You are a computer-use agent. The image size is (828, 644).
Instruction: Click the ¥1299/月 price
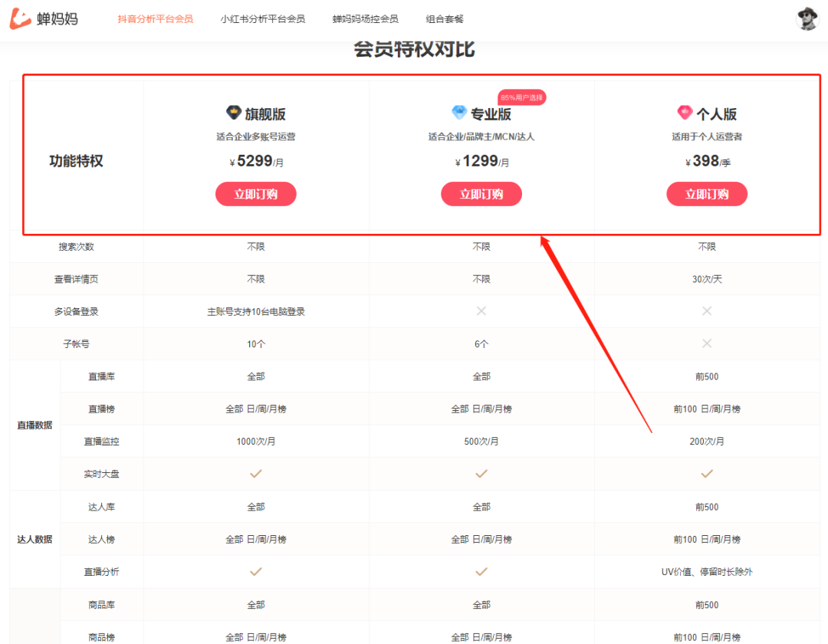point(481,161)
